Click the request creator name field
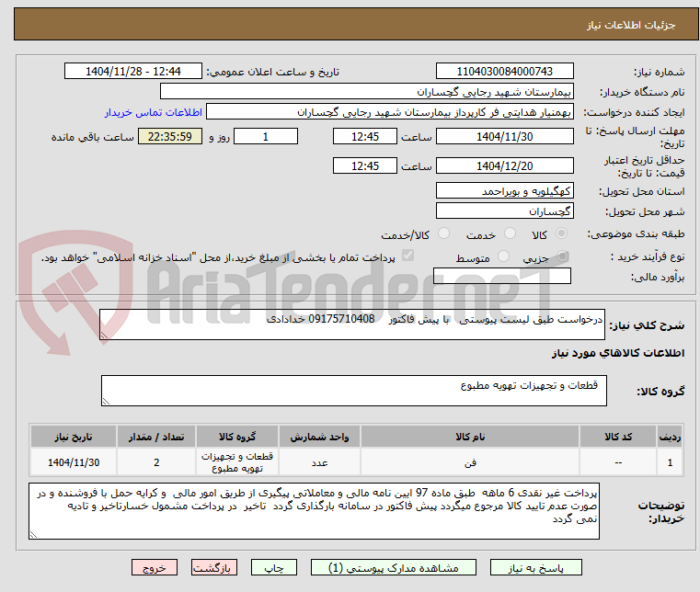Image resolution: width=700 pixels, height=592 pixels. coord(390,112)
